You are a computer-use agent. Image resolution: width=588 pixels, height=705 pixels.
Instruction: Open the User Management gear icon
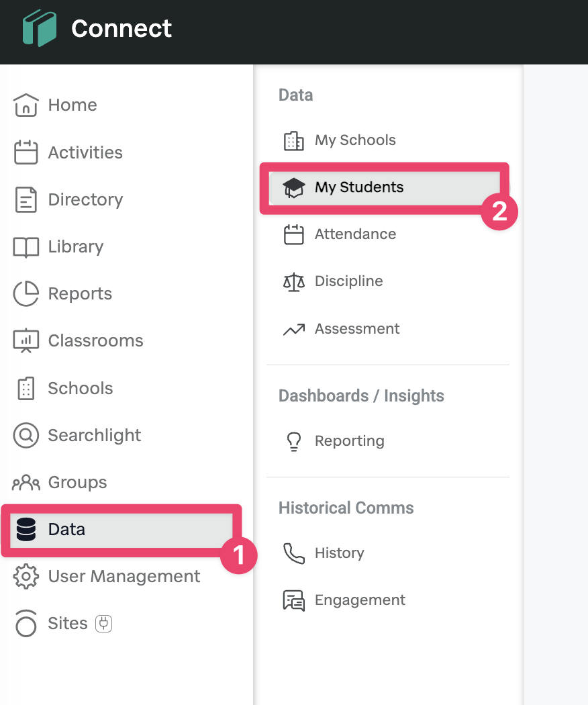[x=26, y=577]
